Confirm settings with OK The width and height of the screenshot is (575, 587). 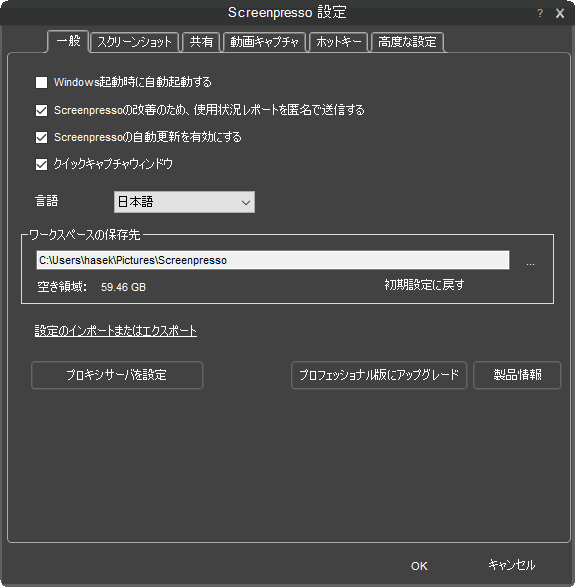tap(419, 566)
